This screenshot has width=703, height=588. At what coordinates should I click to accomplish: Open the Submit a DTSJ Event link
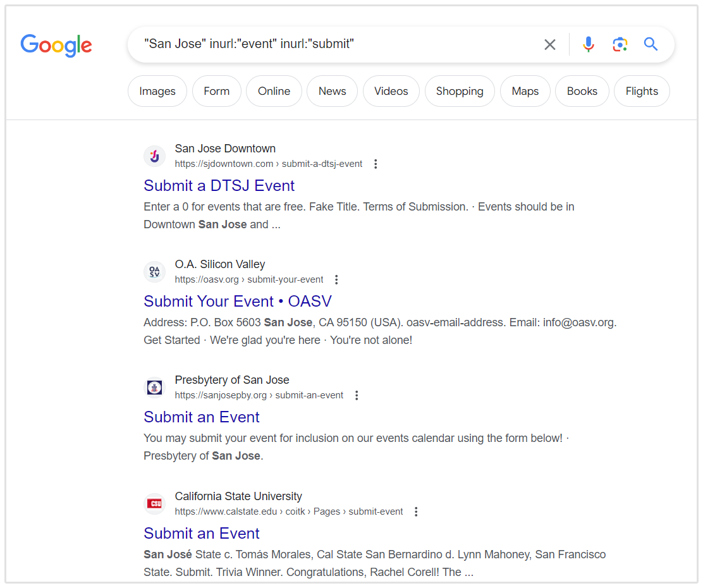point(219,186)
